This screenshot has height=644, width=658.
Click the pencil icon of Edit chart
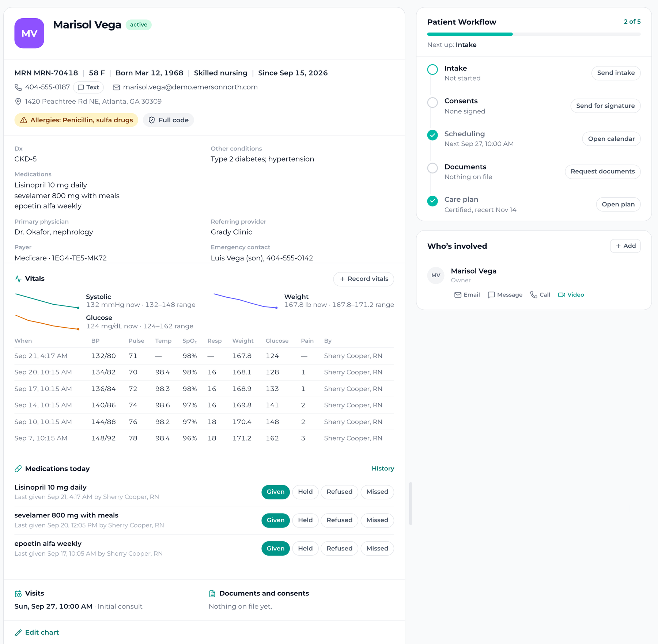[x=18, y=633]
